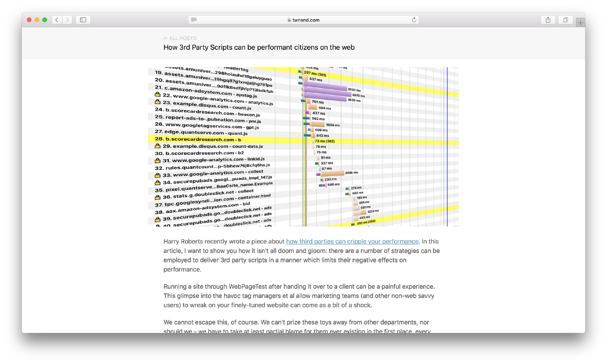Show all tabs overview
This screenshot has width=607, height=364.
(565, 20)
